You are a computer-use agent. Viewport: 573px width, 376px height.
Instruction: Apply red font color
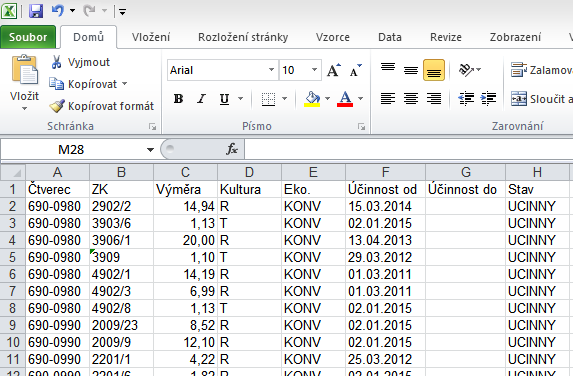(x=345, y=99)
